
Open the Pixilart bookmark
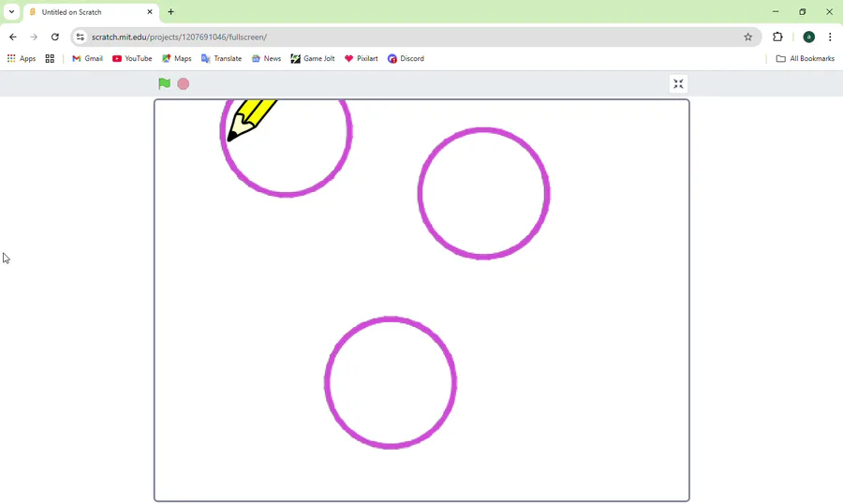pyautogui.click(x=362, y=59)
